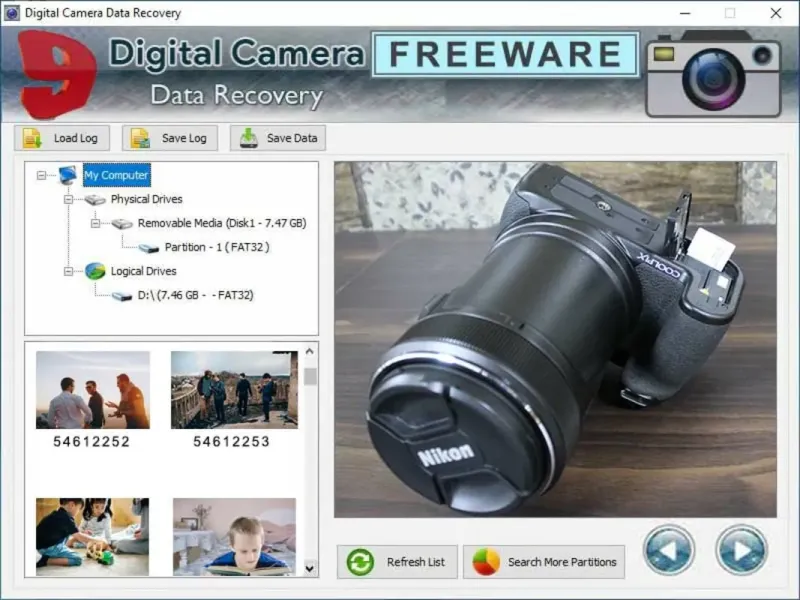
Task: Click the Logical Drives globe icon
Action: (95, 271)
